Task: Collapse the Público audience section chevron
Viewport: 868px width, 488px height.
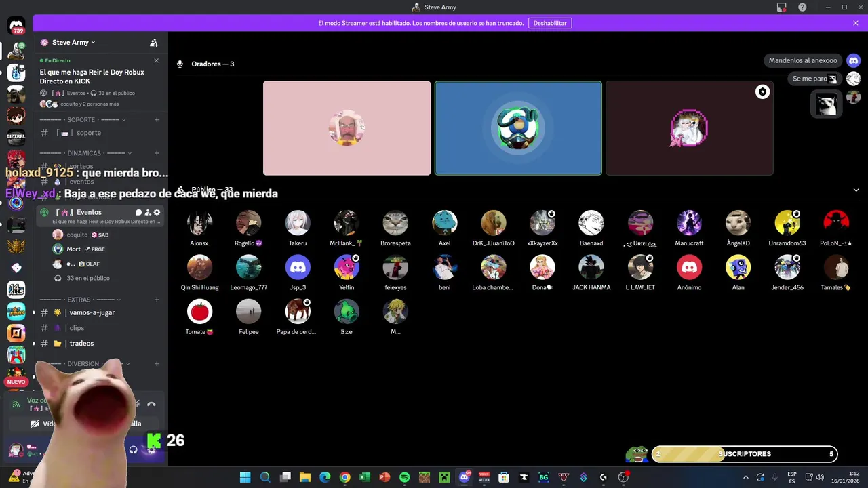Action: (856, 190)
